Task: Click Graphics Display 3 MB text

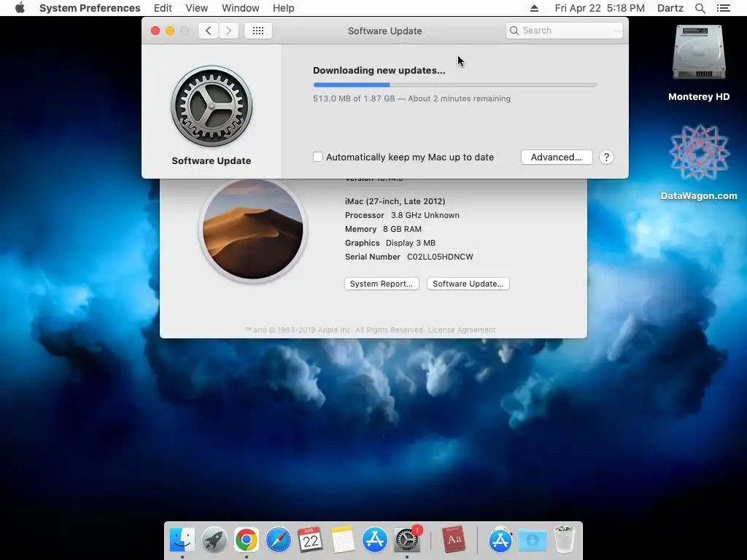Action: click(x=390, y=243)
